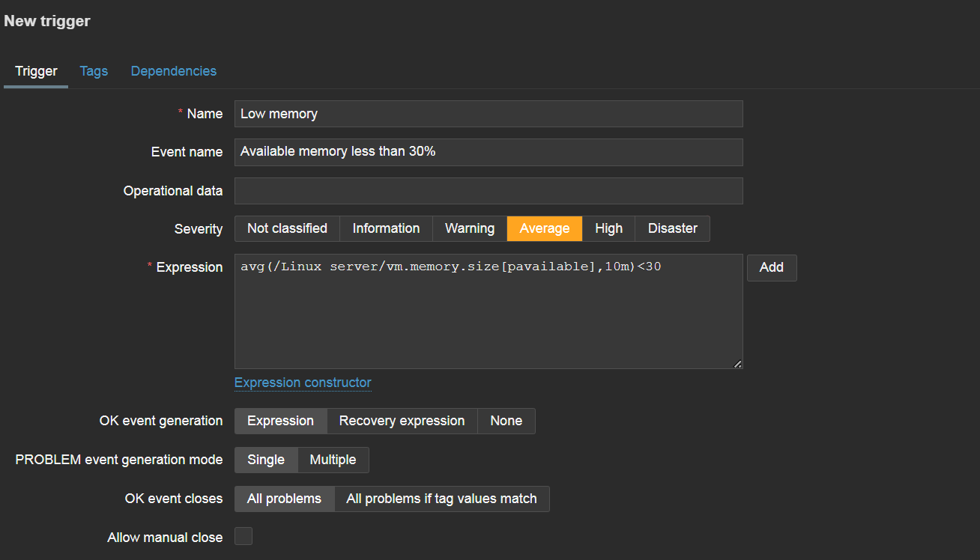The height and width of the screenshot is (560, 980).
Task: Open the Expression constructor link
Action: coord(303,383)
